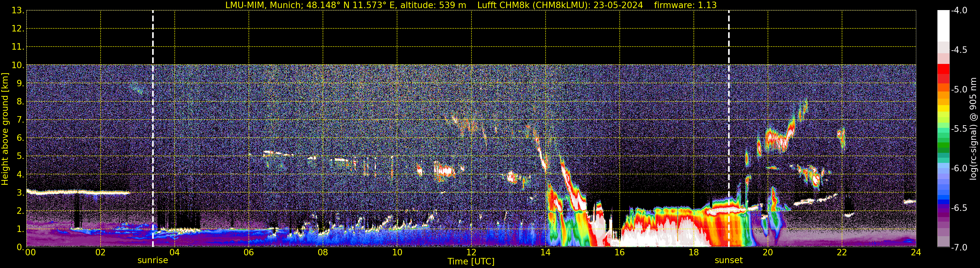Click the "Height above ground [km]" axis title

pos(5,129)
